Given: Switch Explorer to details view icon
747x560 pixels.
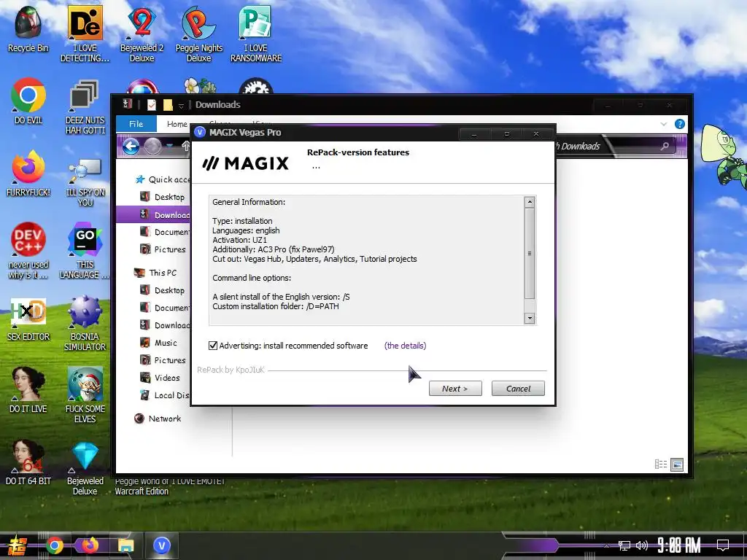Looking at the screenshot, I should (x=661, y=464).
